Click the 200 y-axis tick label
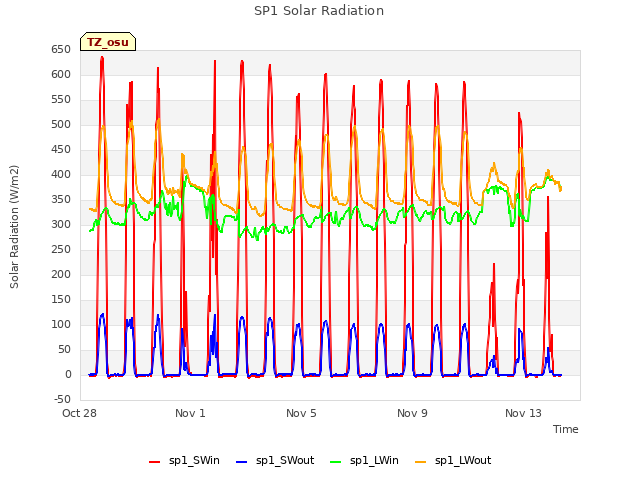The height and width of the screenshot is (480, 640). coord(61,274)
